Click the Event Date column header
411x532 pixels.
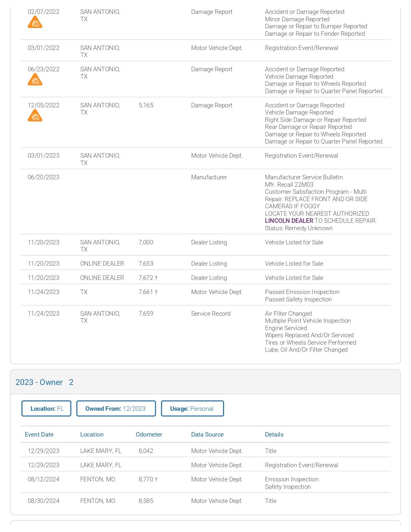point(39,435)
